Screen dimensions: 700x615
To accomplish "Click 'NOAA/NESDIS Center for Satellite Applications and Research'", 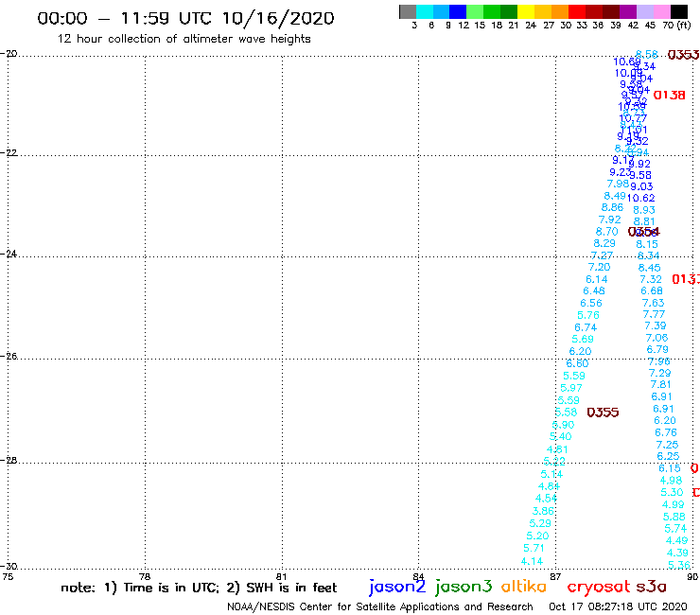I will [x=380, y=607].
